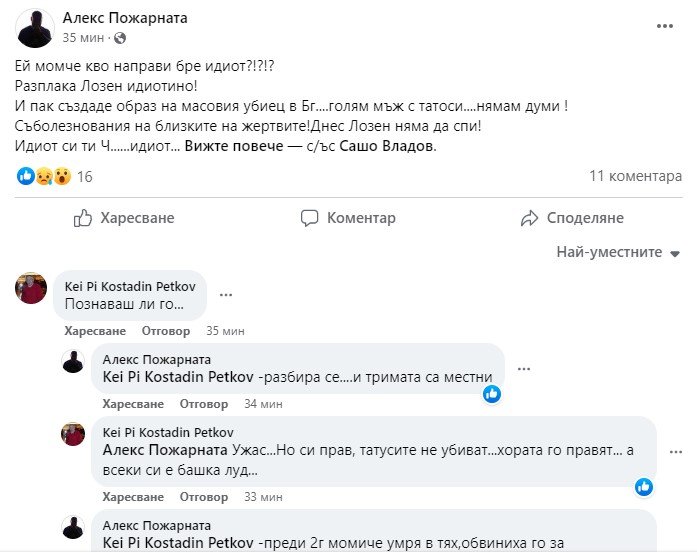This screenshot has width=697, height=553.
Task: Click the post author's profile picture
Action: coord(36,28)
